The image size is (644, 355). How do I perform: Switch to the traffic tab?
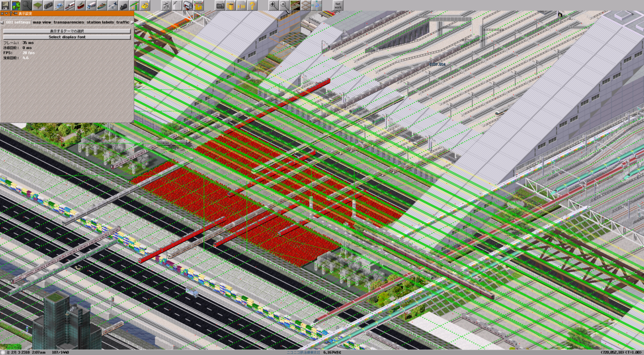[123, 22]
